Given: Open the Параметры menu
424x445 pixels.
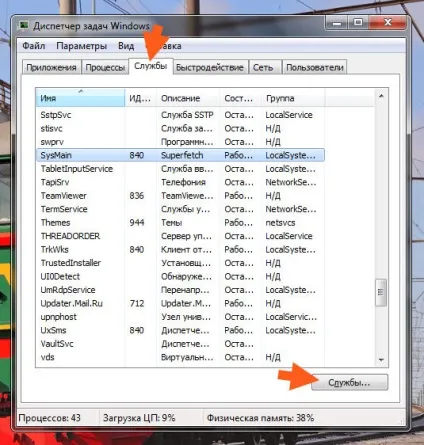Looking at the screenshot, I should coord(81,46).
